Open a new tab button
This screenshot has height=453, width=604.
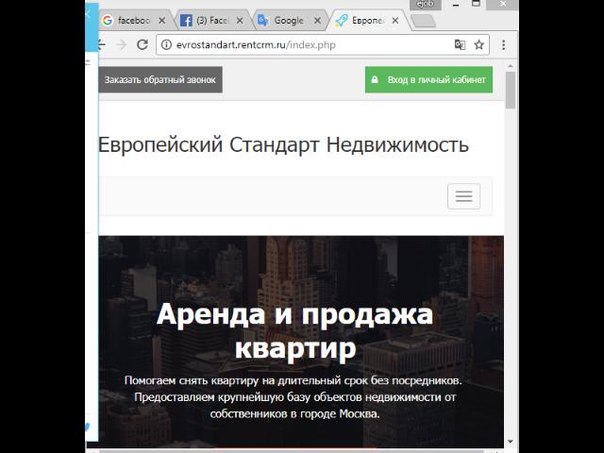(423, 21)
